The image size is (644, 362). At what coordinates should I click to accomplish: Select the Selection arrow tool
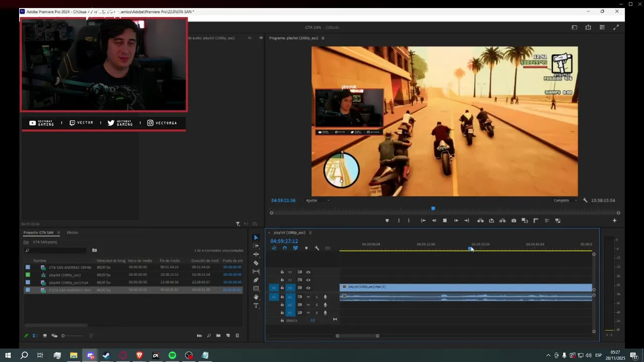(x=256, y=238)
